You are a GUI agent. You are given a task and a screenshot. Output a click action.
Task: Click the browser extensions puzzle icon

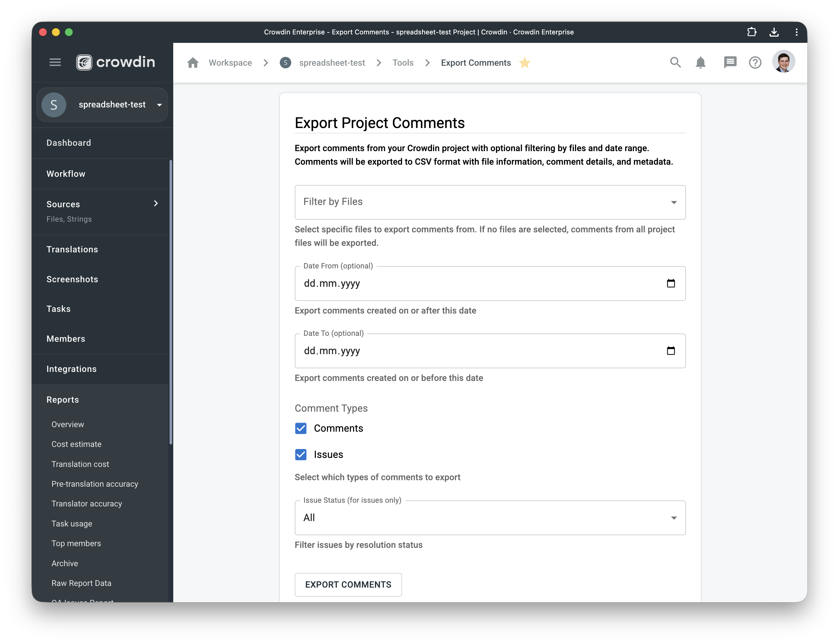752,32
